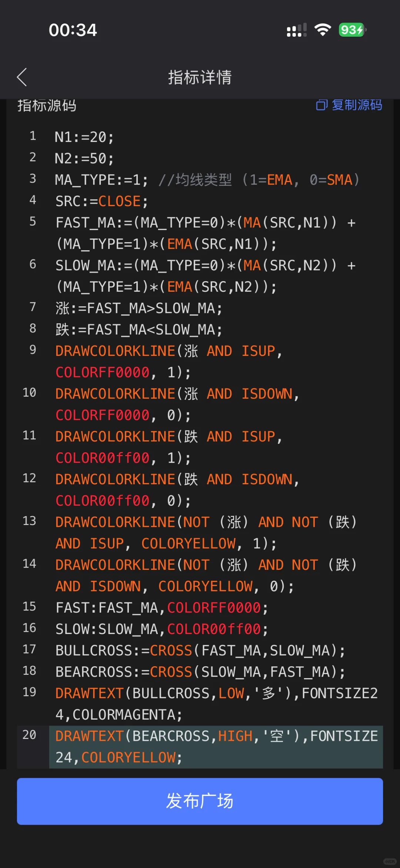Tap the 24,COLORYELLOW; continuation text

coord(119,758)
